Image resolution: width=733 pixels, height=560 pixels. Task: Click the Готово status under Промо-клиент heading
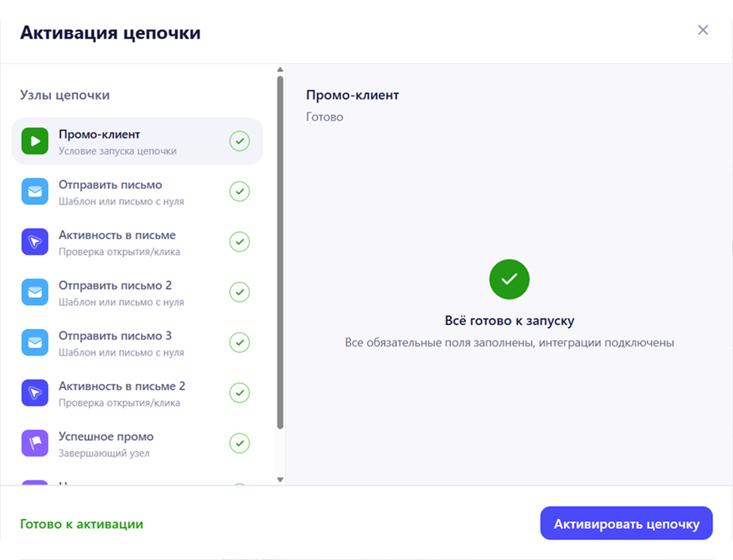tap(324, 117)
